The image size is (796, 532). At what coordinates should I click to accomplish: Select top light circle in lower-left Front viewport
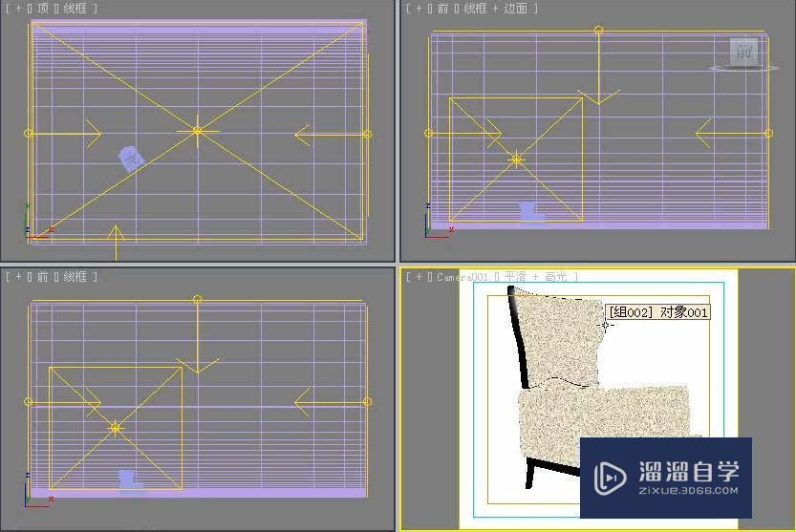click(x=198, y=300)
